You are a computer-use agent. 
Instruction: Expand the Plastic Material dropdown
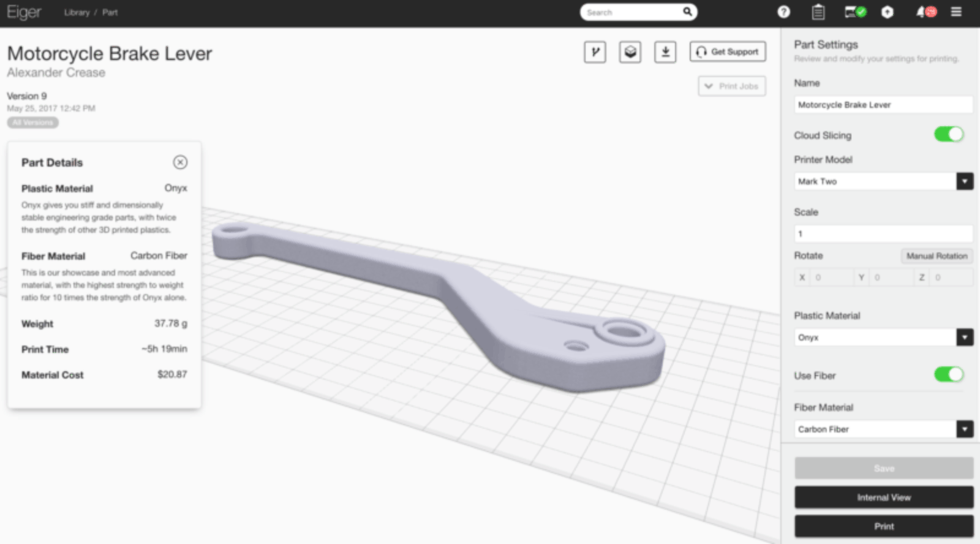965,338
